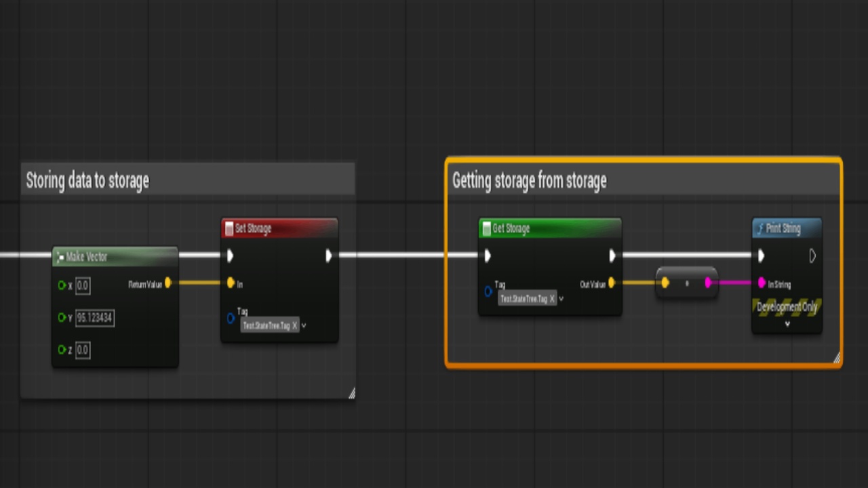Click the Make Vector node title
868x488 pixels.
(86, 257)
